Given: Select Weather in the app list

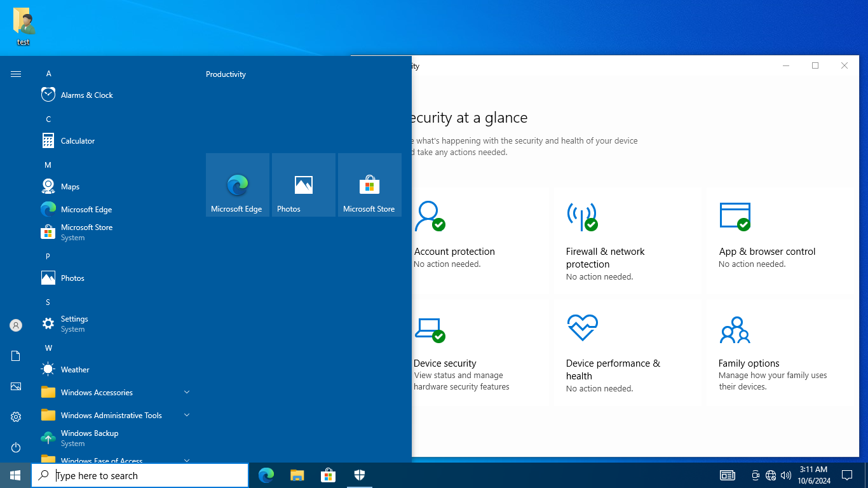Looking at the screenshot, I should tap(116, 370).
